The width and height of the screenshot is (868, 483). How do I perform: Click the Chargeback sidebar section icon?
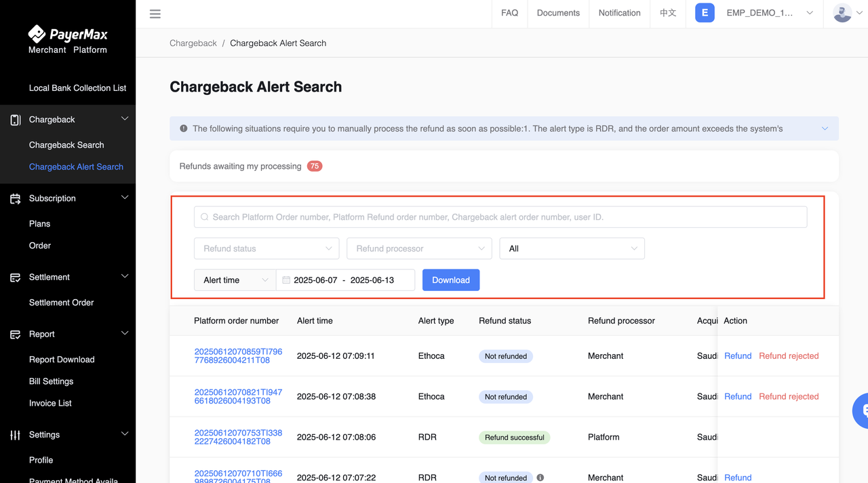coord(15,119)
